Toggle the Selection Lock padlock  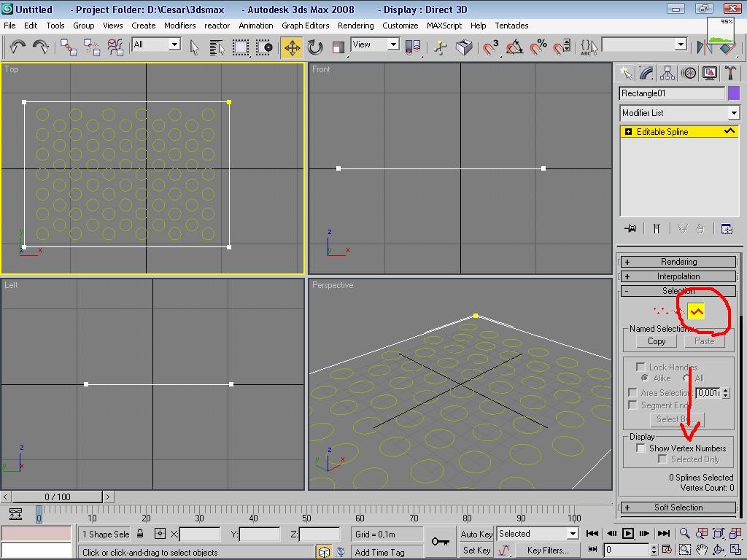tap(140, 534)
